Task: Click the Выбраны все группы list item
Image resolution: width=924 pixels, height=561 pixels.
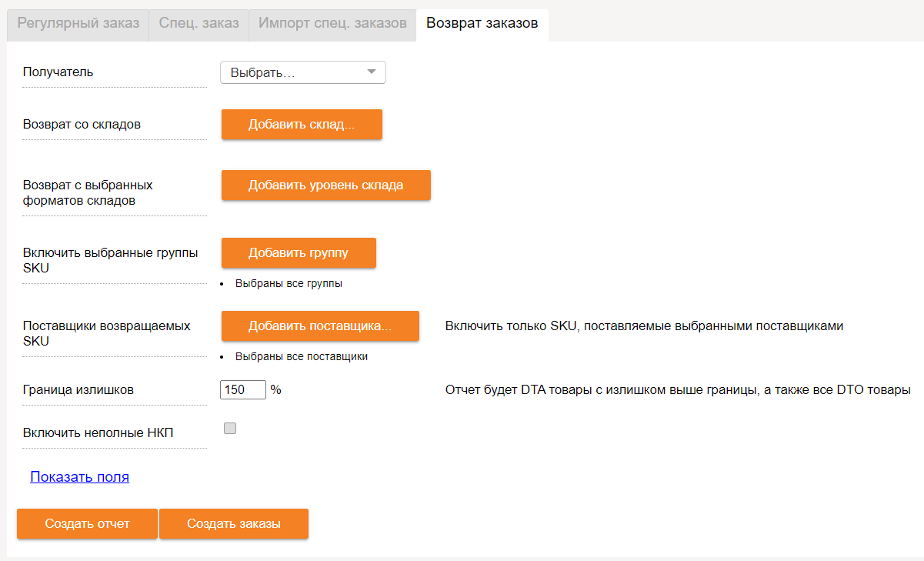Action: (x=289, y=283)
